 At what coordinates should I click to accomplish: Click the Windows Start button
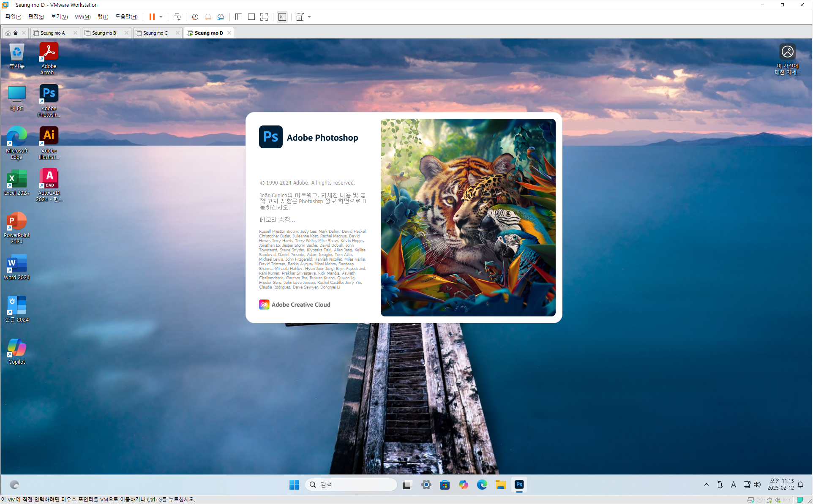pyautogui.click(x=294, y=485)
